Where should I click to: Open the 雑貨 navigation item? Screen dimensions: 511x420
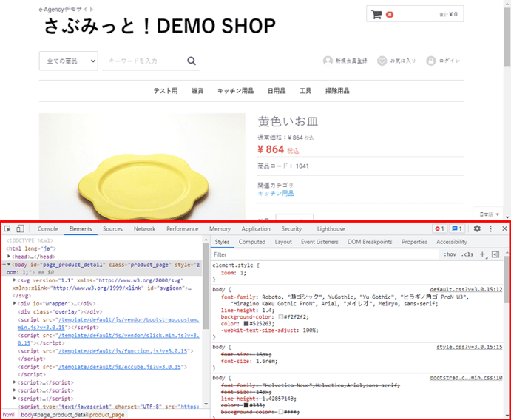[197, 91]
